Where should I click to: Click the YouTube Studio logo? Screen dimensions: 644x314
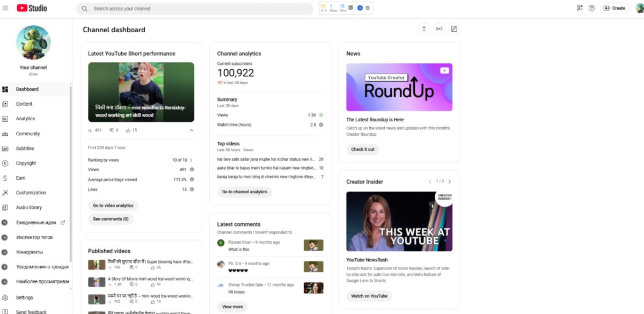[32, 8]
